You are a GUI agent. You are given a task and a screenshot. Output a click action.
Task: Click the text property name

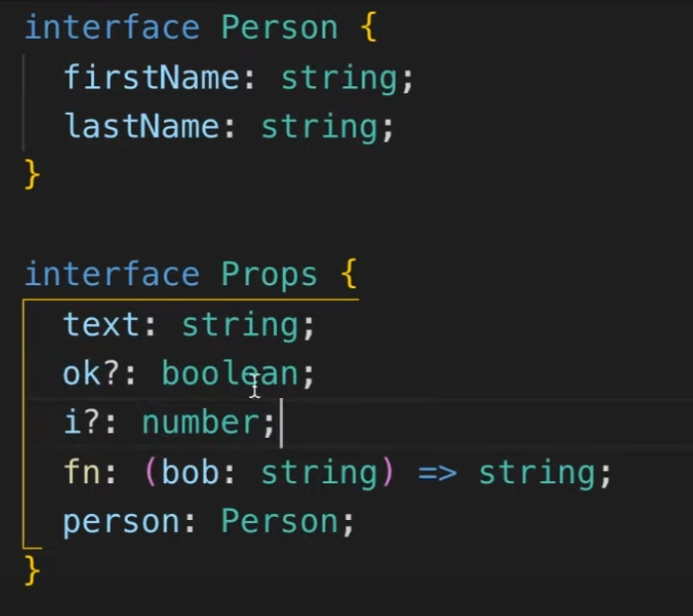tap(102, 325)
